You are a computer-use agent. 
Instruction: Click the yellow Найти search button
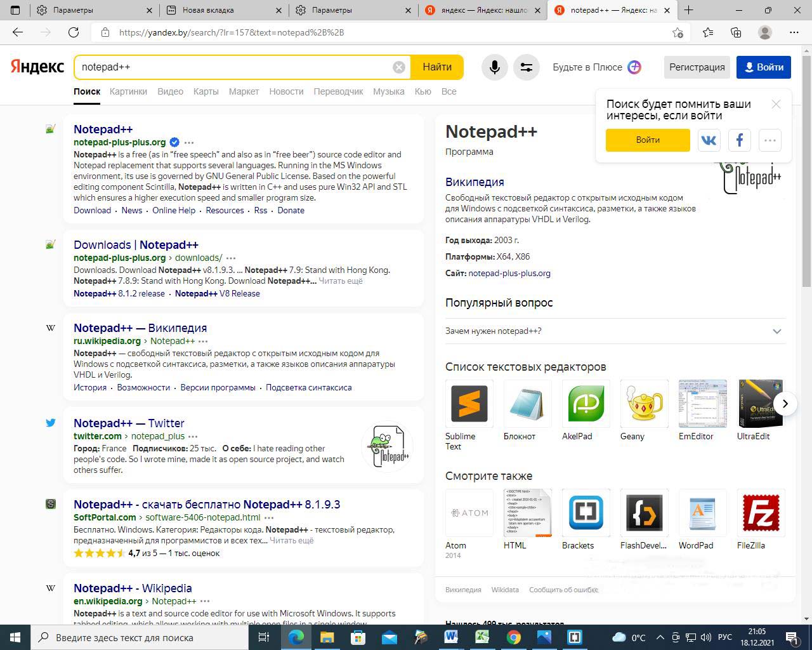(437, 67)
